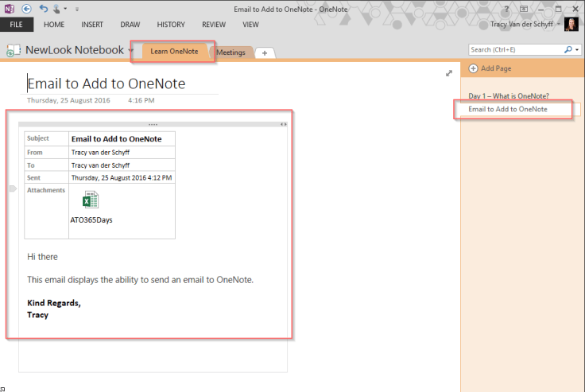Undo the last action
Viewport: 585px width, 392px height.
point(43,9)
